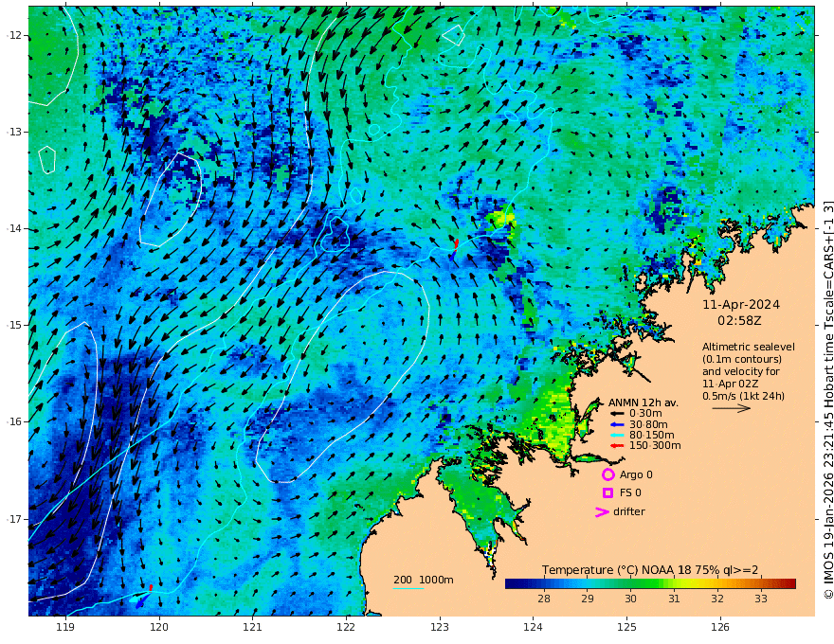This screenshot has width=834, height=644.
Task: Click the latitude axis label '-12'
Action: click(14, 35)
